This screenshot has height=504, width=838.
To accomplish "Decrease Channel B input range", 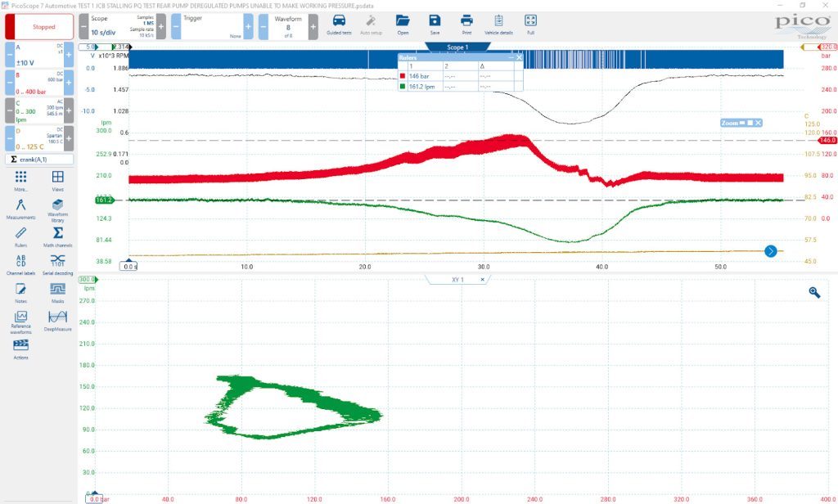I will pyautogui.click(x=10, y=83).
